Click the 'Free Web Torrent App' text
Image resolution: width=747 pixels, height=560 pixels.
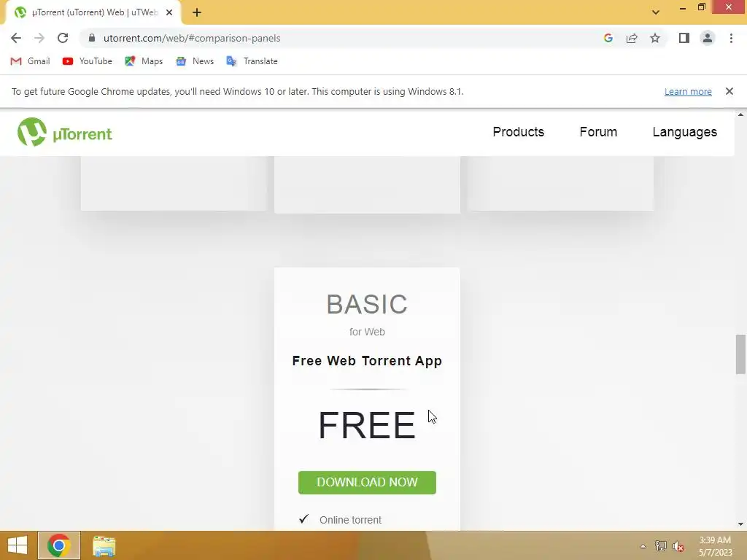(x=367, y=361)
